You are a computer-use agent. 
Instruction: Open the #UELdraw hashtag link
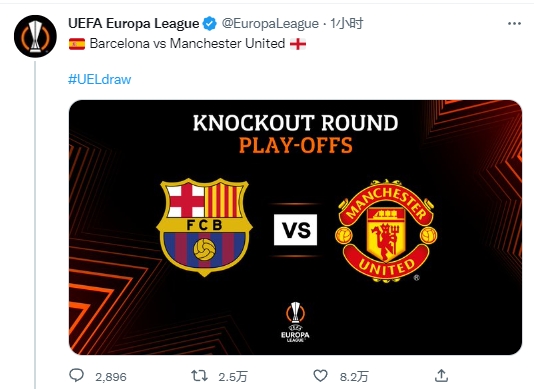(x=99, y=79)
